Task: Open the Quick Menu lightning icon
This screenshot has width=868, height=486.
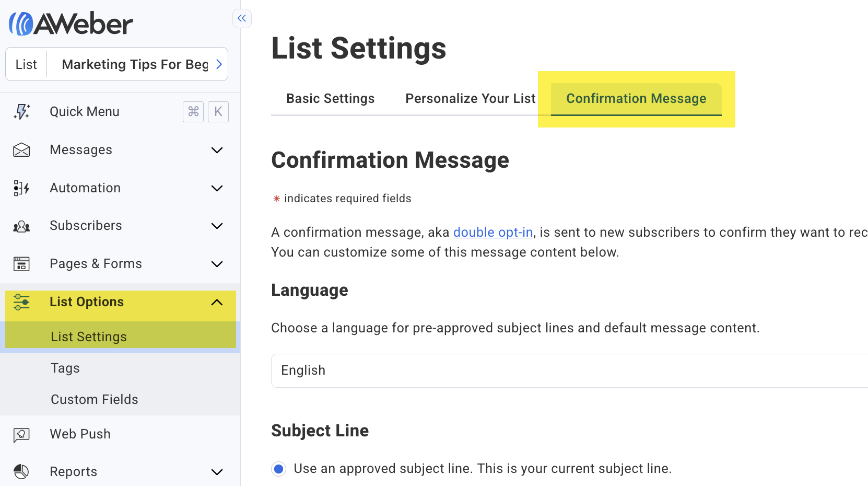Action: coord(22,111)
